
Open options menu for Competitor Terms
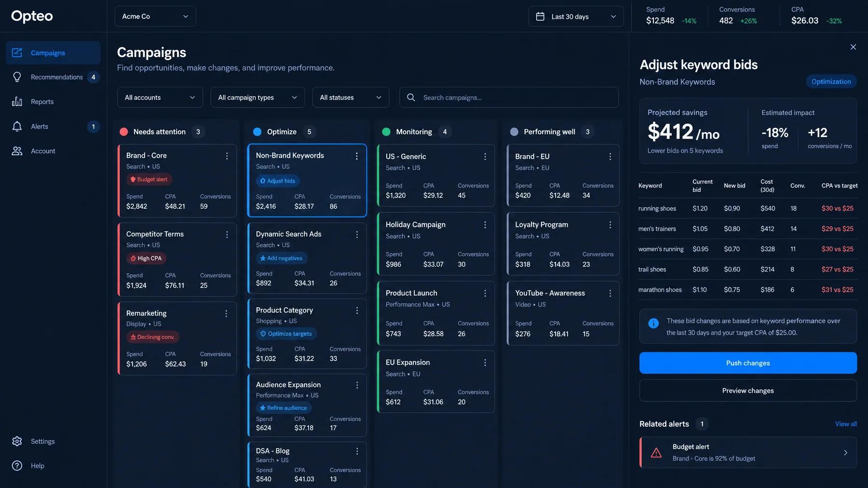227,234
